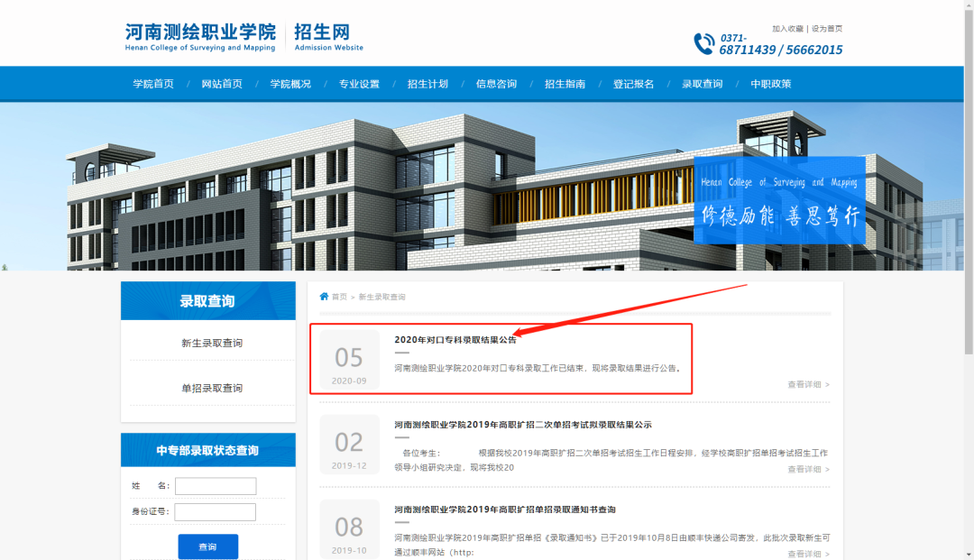Open 录取查询 in the navigation bar

coord(702,84)
